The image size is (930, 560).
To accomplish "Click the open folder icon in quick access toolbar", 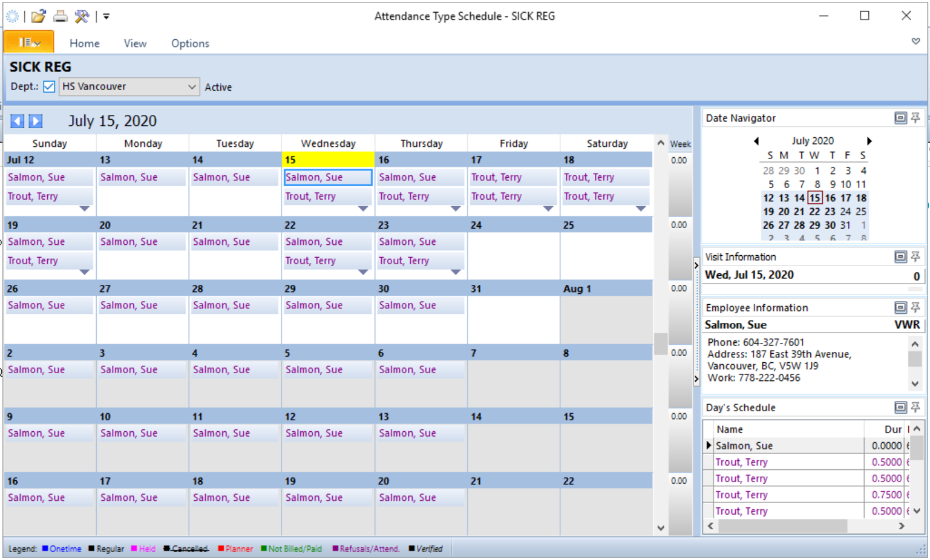I will click(39, 16).
